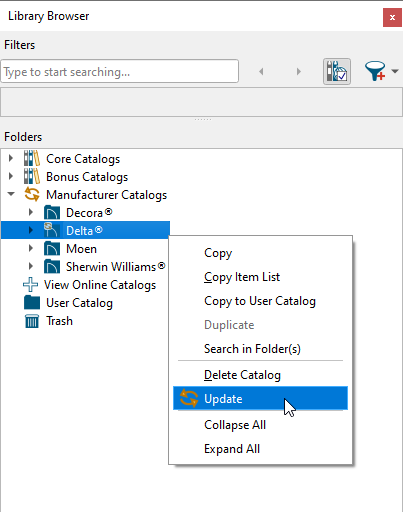Viewport: 403px width, 512px height.
Task: Expand the Core Catalogs folder
Action: [x=11, y=158]
